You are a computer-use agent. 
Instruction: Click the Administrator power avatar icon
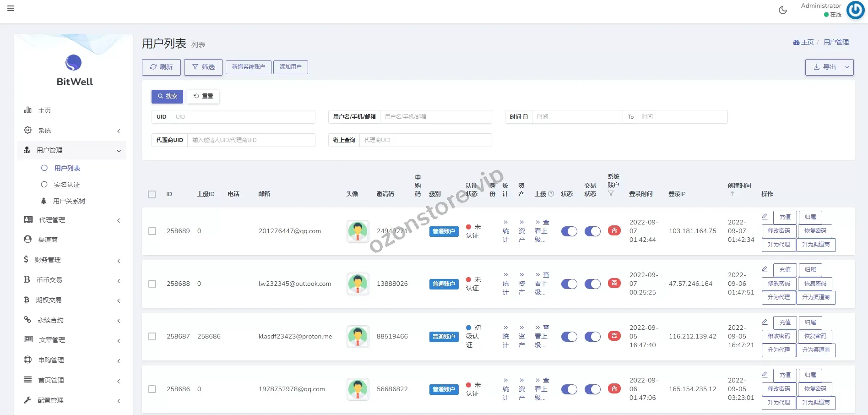click(x=855, y=10)
